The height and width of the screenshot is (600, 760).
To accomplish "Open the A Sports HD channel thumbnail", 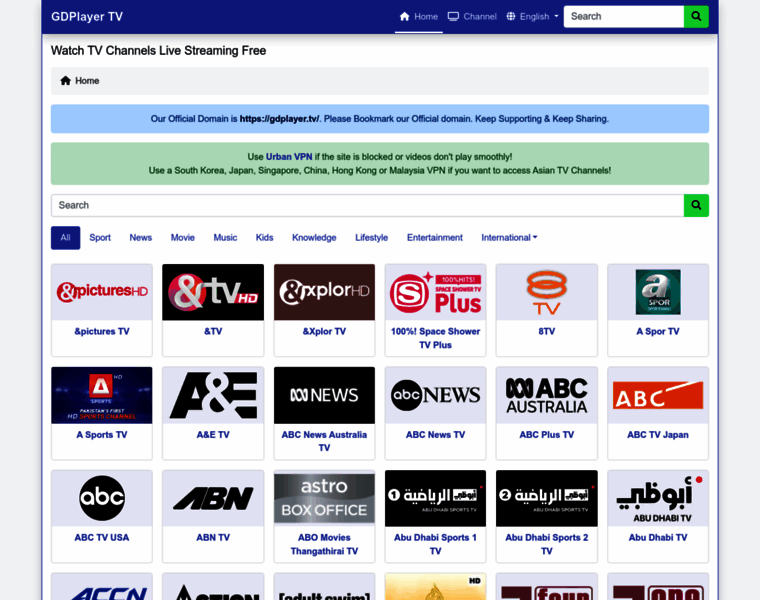I will tap(102, 395).
